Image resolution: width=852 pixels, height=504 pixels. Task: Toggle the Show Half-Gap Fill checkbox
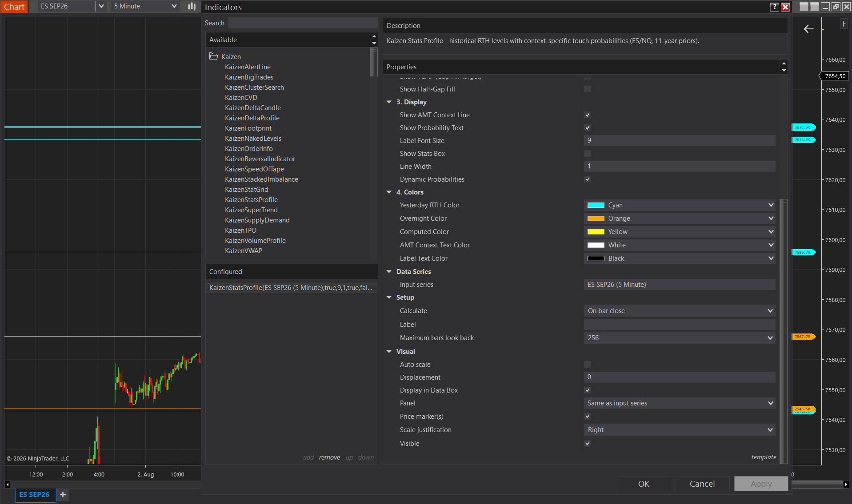pos(588,89)
